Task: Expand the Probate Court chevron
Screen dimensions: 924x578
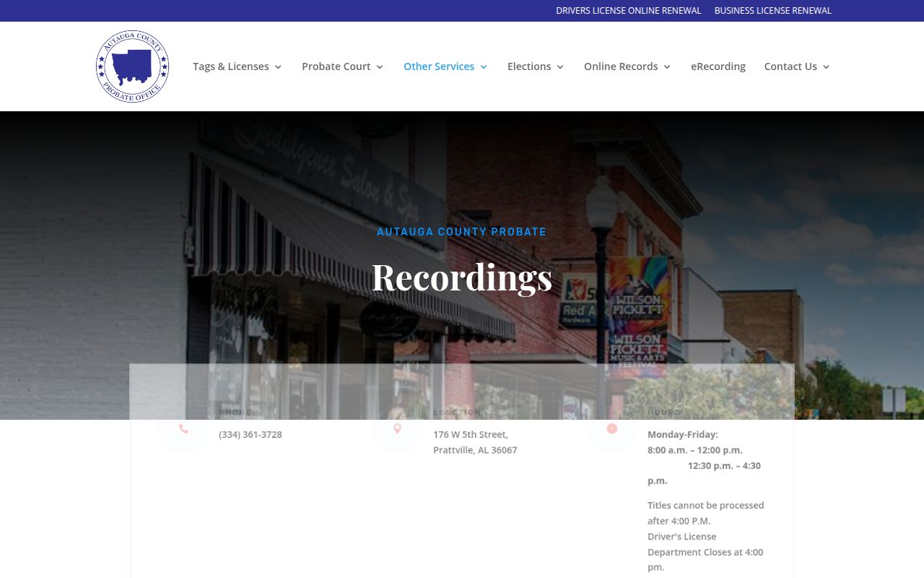Action: click(380, 67)
